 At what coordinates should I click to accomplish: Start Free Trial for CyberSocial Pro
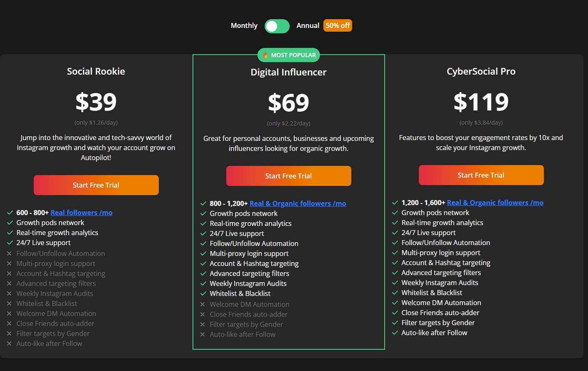point(481,175)
